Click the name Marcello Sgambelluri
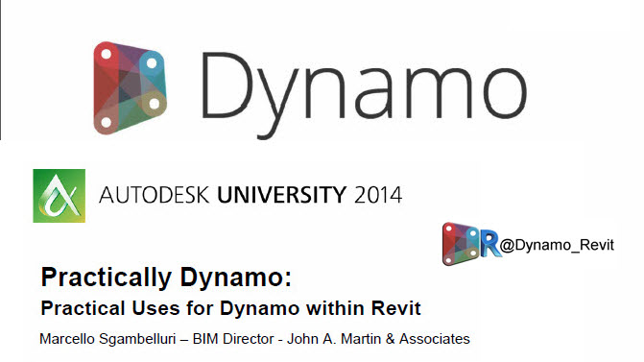This screenshot has height=362, width=644. tap(107, 339)
